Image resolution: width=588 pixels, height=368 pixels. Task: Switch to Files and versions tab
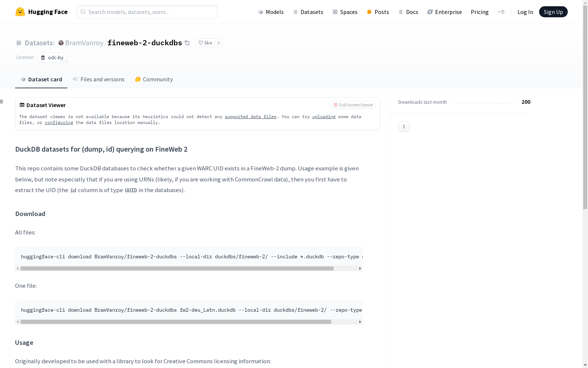98,79
